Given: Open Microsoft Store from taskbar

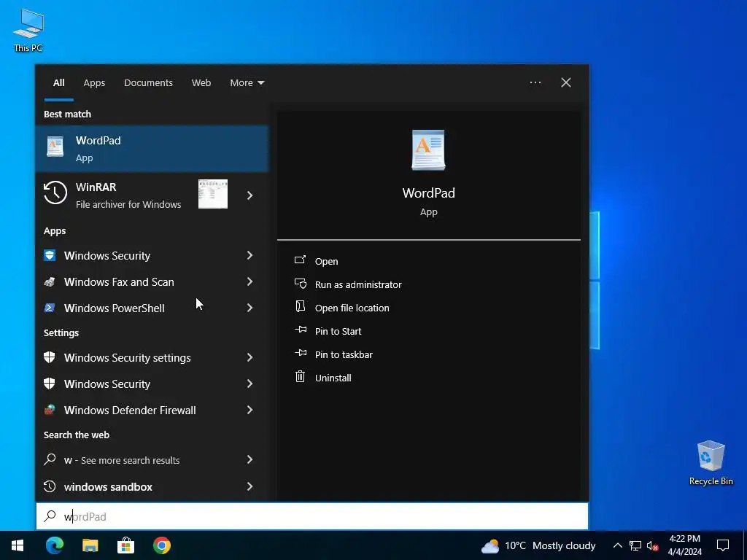Looking at the screenshot, I should (125, 545).
